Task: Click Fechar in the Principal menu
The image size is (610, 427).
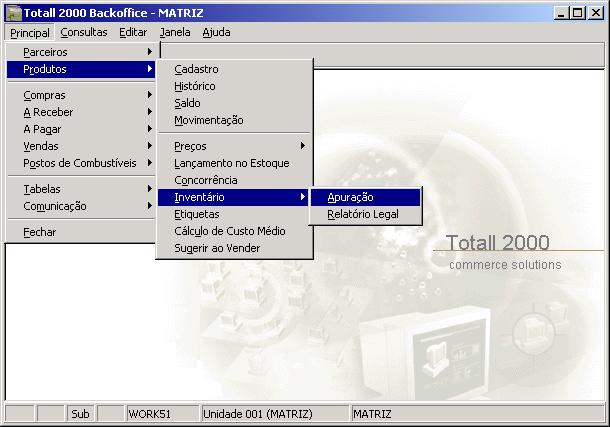Action: pos(39,232)
